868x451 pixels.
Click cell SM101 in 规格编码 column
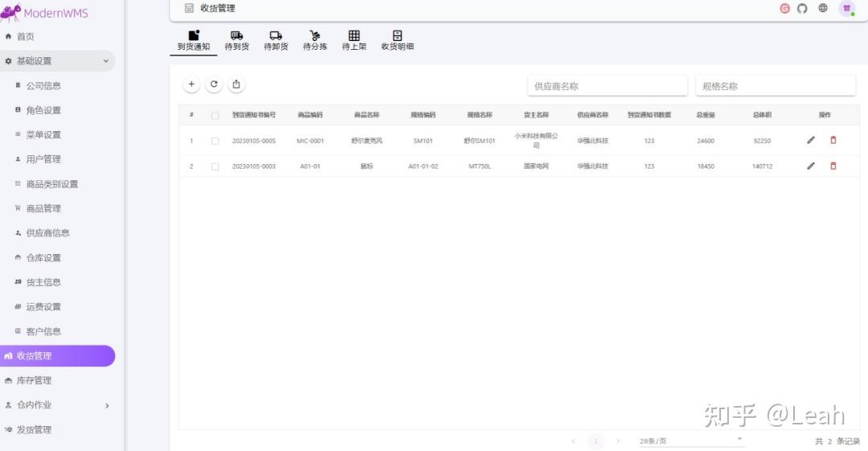point(423,141)
